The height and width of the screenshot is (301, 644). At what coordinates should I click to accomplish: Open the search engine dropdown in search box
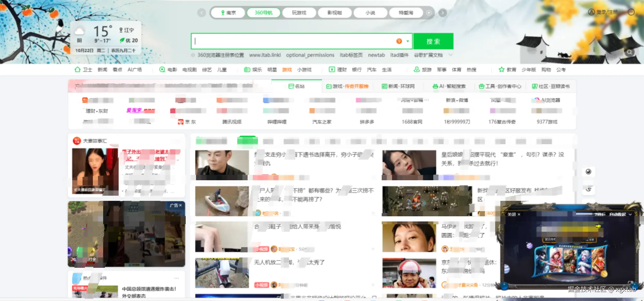(408, 41)
